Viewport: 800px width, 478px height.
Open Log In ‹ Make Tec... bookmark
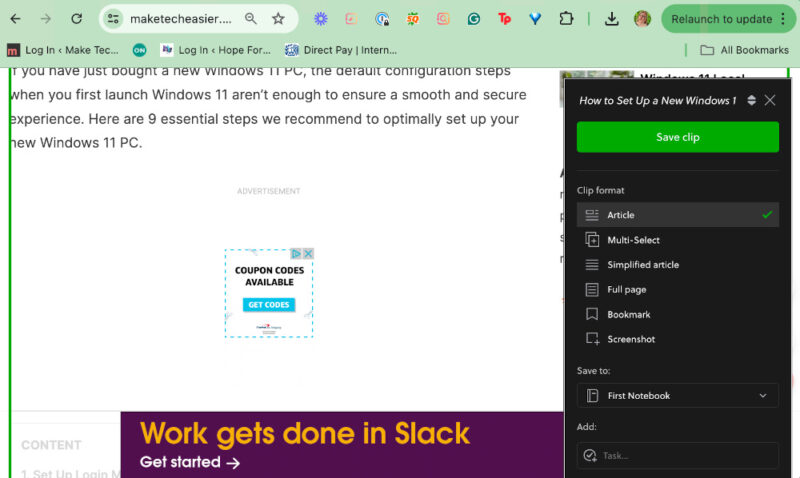pyautogui.click(x=63, y=50)
